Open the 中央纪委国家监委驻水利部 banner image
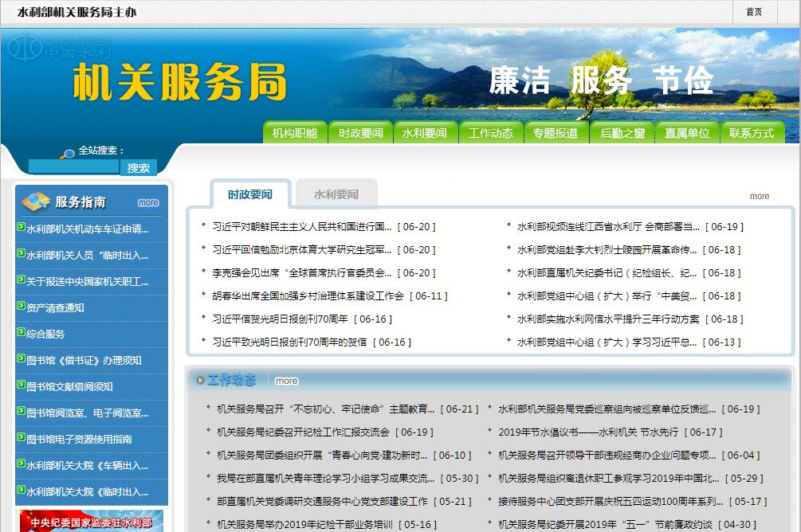The width and height of the screenshot is (801, 532). tap(90, 521)
